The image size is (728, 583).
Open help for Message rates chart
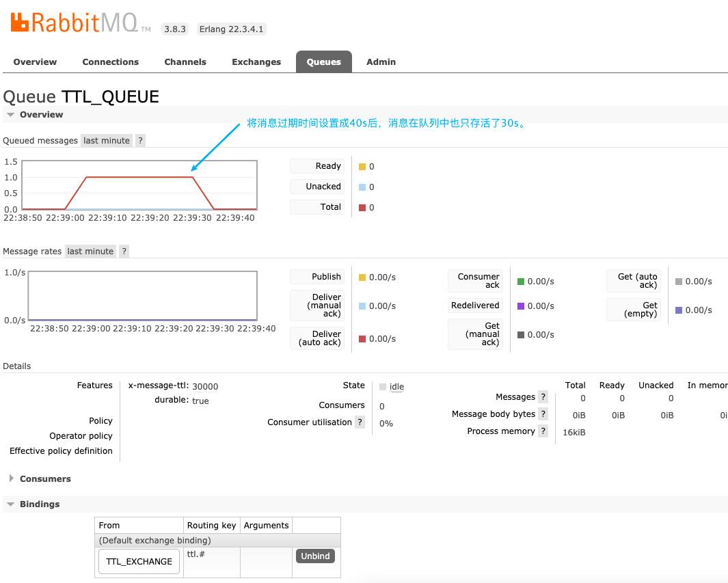point(124,251)
